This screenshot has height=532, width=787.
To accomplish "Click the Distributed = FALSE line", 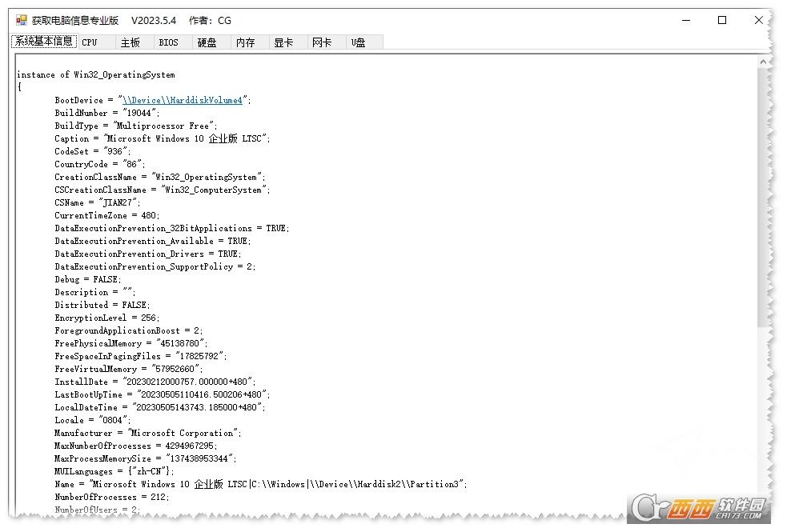I will pyautogui.click(x=102, y=305).
